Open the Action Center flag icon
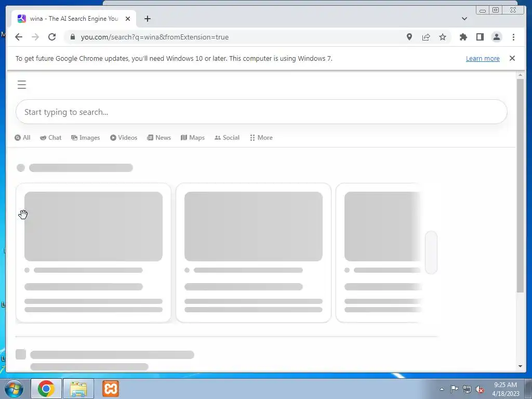 (454, 389)
